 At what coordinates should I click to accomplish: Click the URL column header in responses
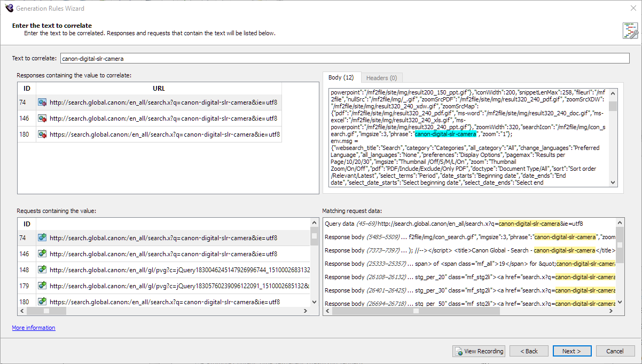pyautogui.click(x=159, y=89)
